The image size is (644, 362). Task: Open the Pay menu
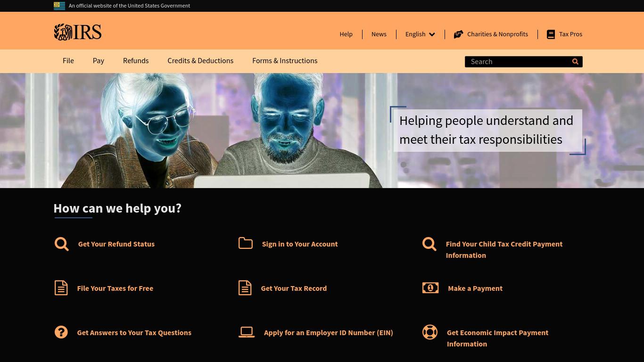(99, 61)
